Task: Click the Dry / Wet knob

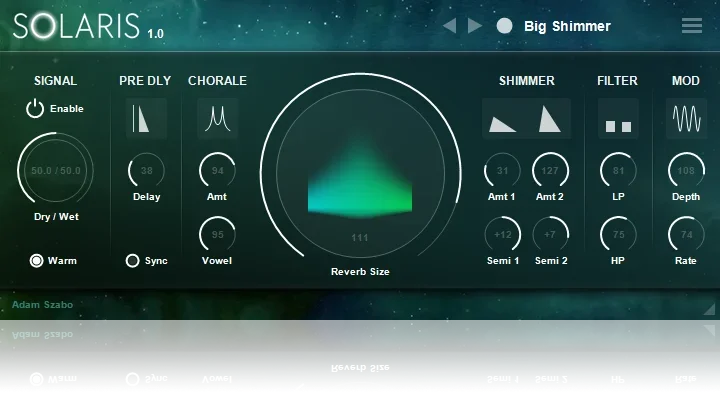Action: [55, 171]
